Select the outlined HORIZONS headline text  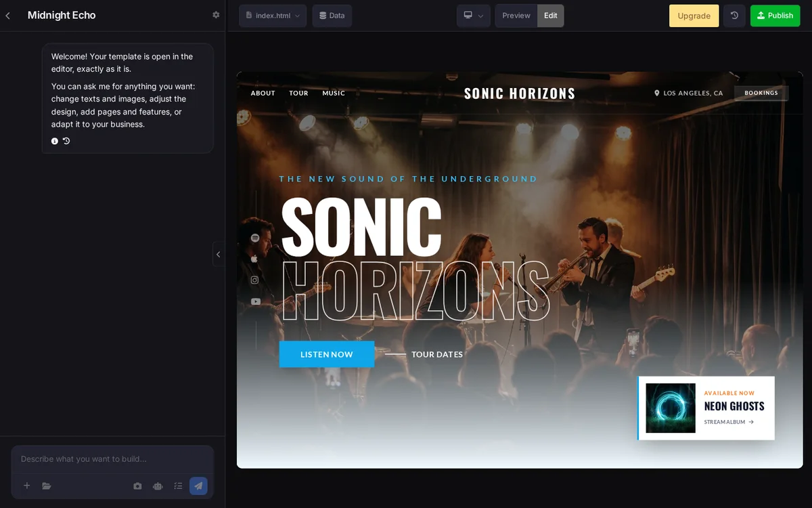pyautogui.click(x=415, y=291)
